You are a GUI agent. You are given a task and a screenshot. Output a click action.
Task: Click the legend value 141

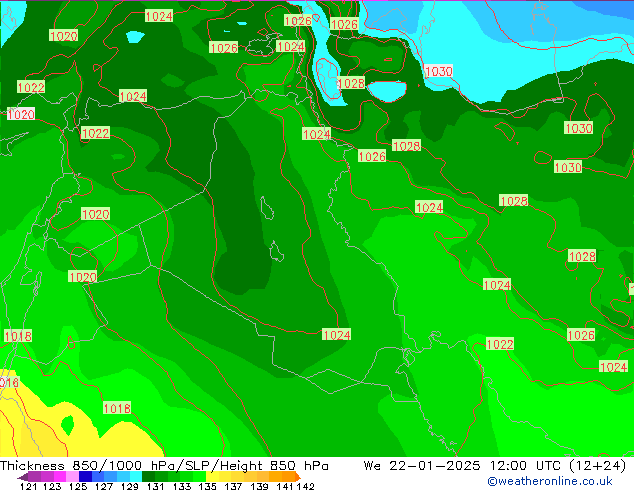point(285,486)
